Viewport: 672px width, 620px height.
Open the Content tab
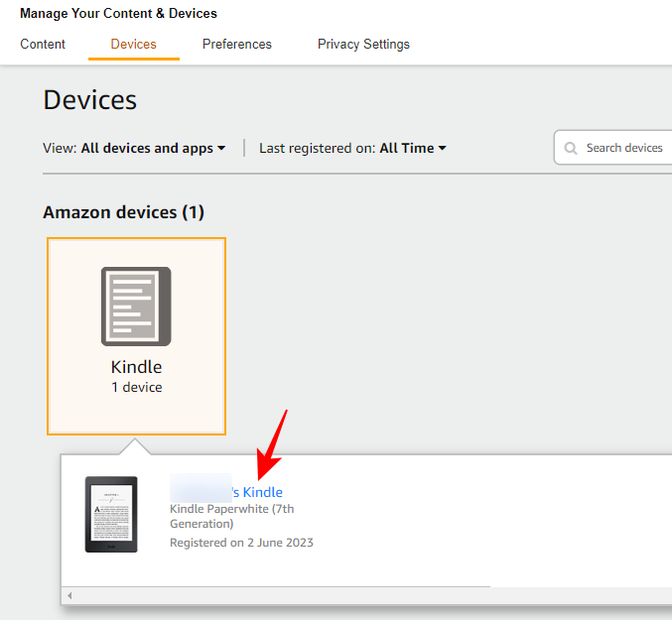(43, 44)
